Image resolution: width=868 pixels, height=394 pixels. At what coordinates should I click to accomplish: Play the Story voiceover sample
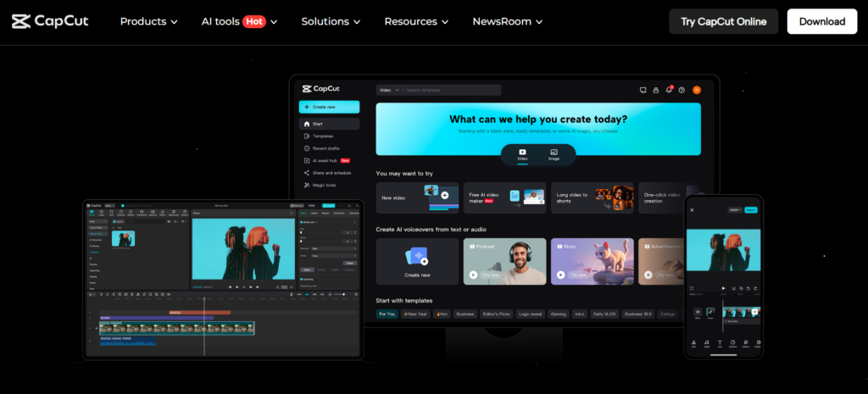coord(561,275)
